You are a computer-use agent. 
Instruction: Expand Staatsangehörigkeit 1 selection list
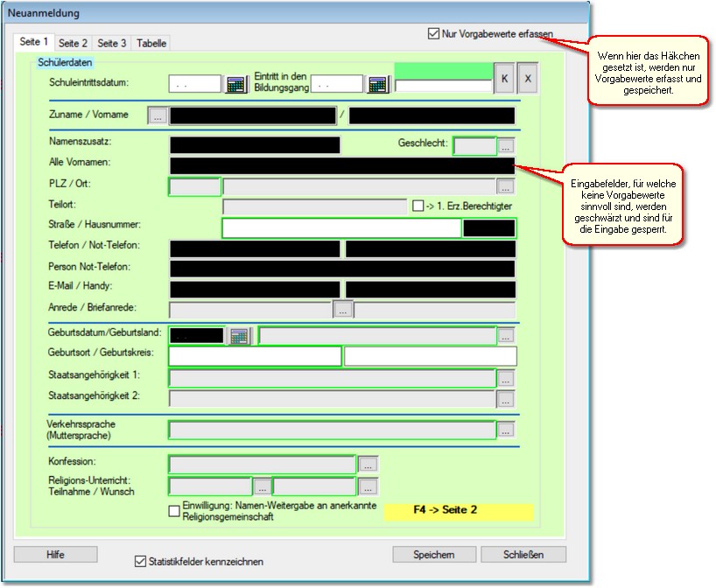coord(505,379)
